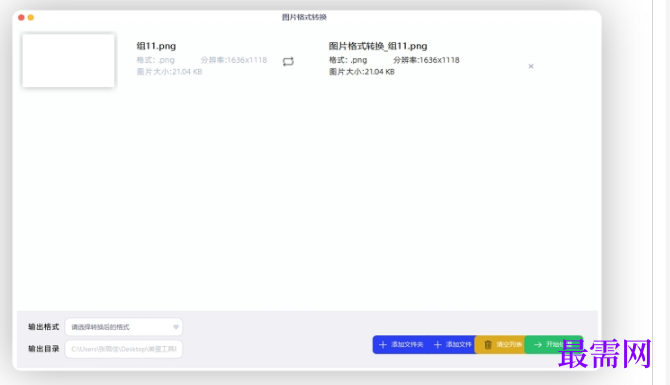Screen dimensions: 670x385
Task: Select the output name 图片格式转换_组11.png
Action: (378, 46)
